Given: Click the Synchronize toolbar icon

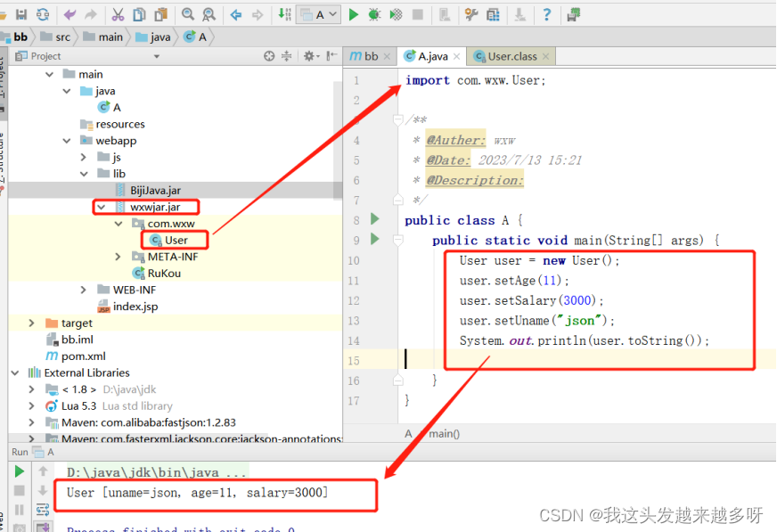Looking at the screenshot, I should (x=43, y=14).
